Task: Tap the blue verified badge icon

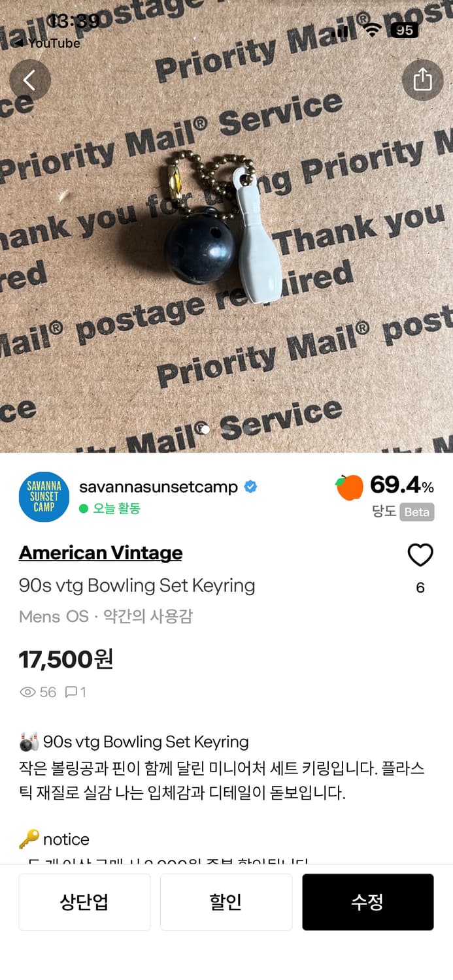Action: pyautogui.click(x=250, y=487)
